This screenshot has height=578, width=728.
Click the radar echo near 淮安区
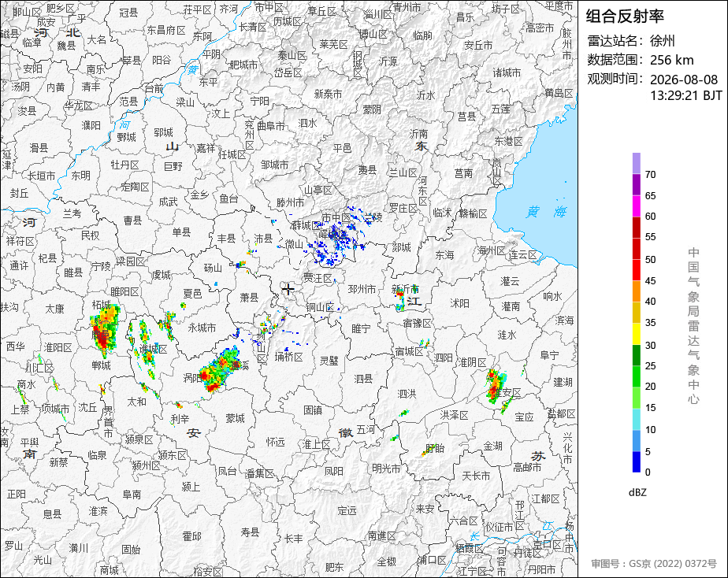(x=497, y=389)
